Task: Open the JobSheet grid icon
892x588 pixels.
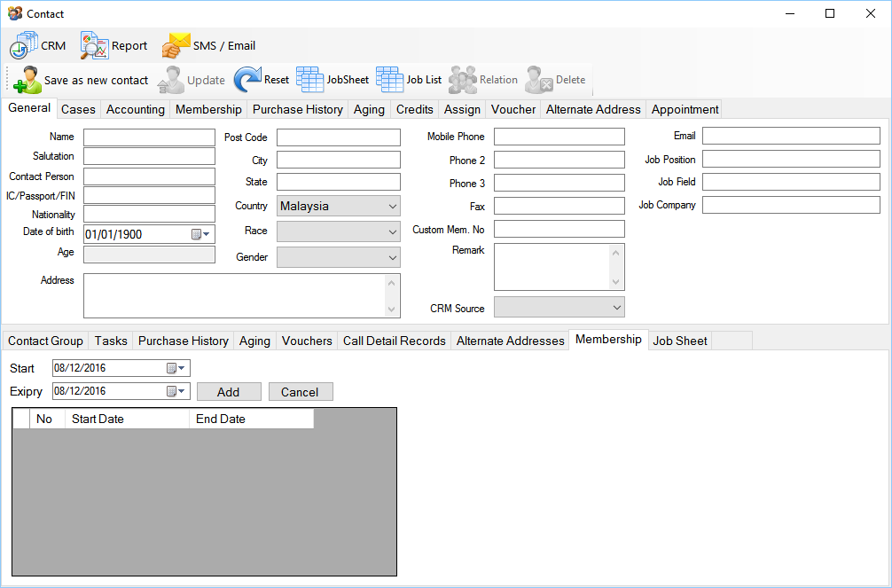Action: click(x=310, y=80)
